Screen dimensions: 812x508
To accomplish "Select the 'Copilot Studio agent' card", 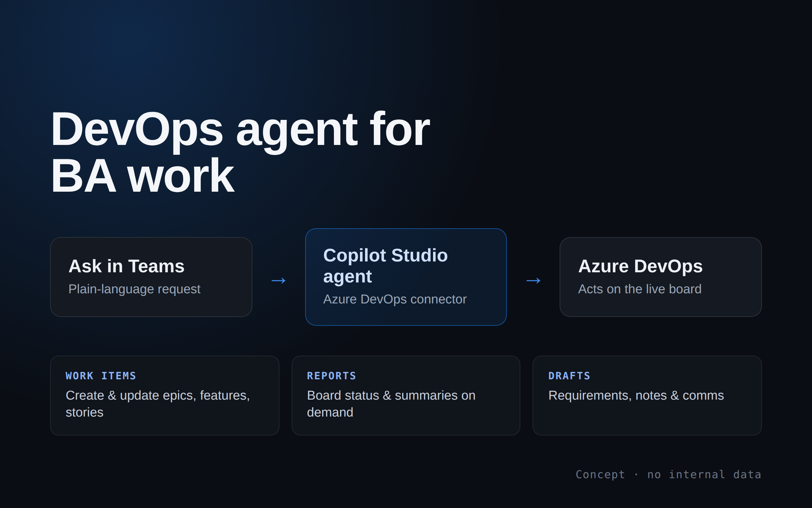I will (406, 277).
